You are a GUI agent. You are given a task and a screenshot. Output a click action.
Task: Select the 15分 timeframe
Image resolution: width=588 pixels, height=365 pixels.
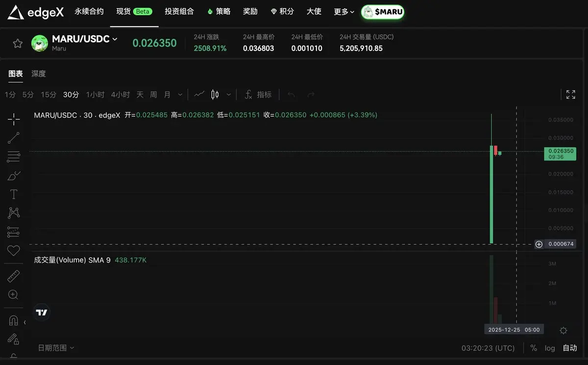(x=49, y=95)
